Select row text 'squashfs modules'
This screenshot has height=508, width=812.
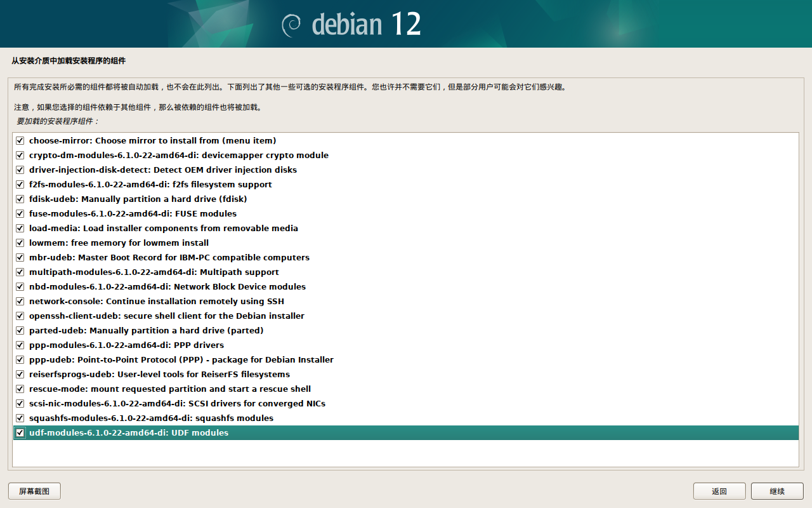pyautogui.click(x=234, y=418)
